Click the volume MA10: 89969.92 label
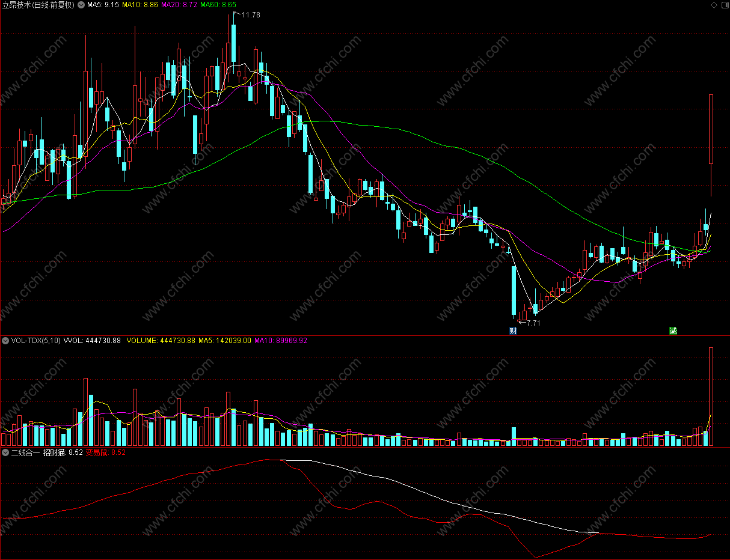The image size is (730, 560). point(281,341)
